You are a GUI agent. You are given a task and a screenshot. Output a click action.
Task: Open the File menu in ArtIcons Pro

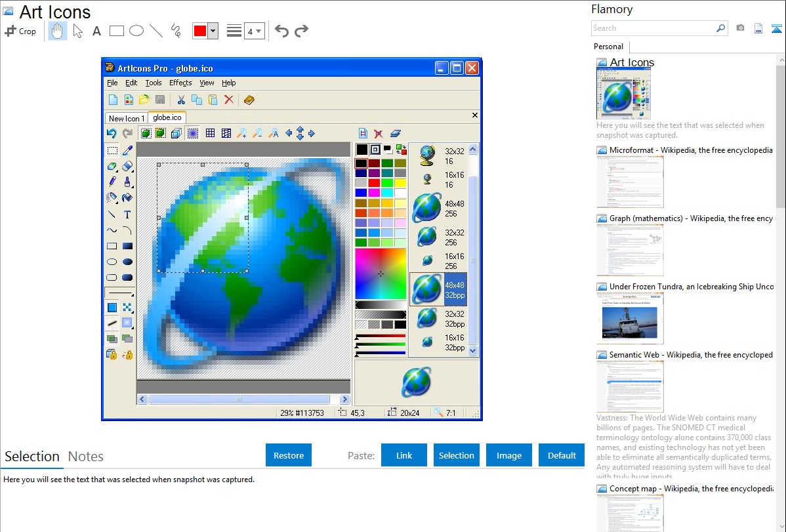click(x=112, y=83)
